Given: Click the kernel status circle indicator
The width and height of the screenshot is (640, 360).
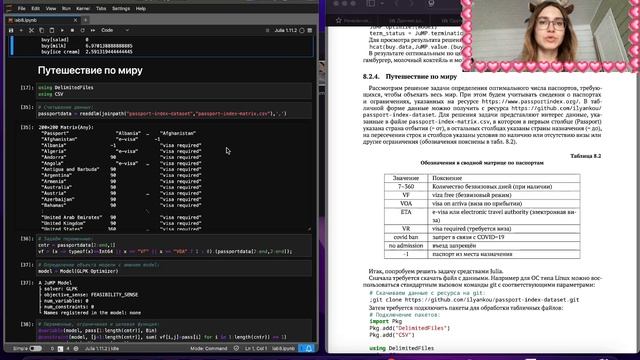Looking at the screenshot, I should [302, 30].
